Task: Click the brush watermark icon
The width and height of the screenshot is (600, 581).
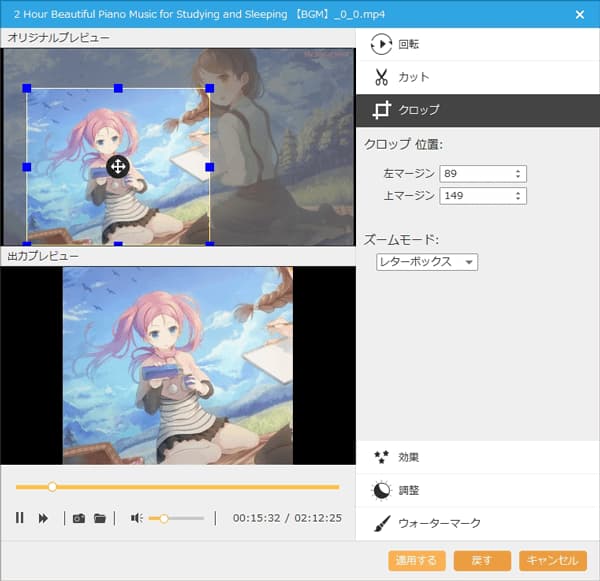Action: [382, 524]
